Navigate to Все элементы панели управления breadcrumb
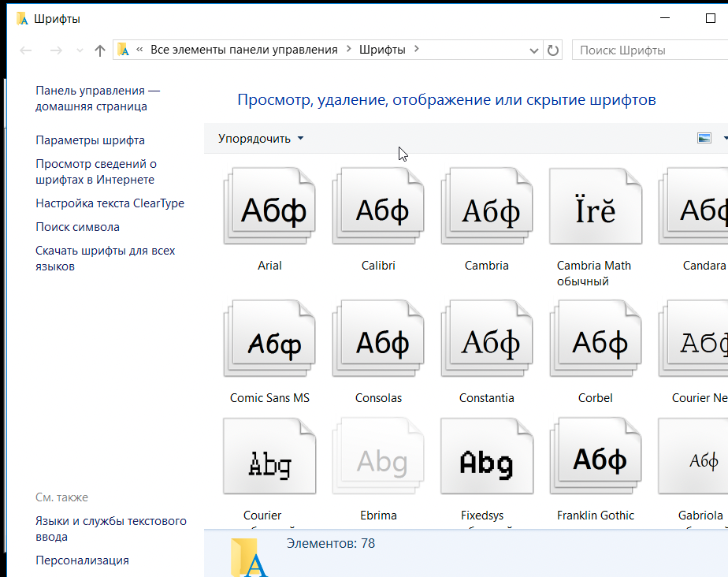The width and height of the screenshot is (728, 577). point(243,50)
